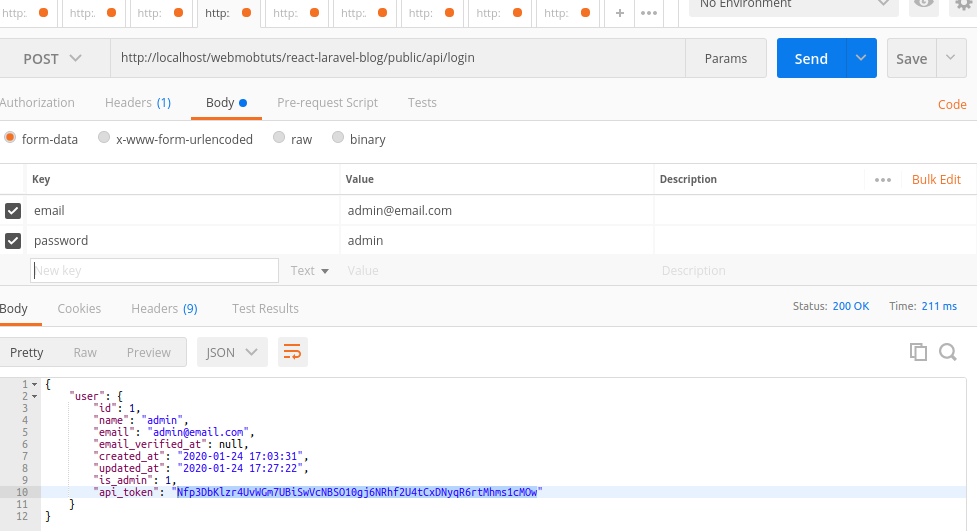
Task: Click the "created_at" line in response
Action: [201, 456]
